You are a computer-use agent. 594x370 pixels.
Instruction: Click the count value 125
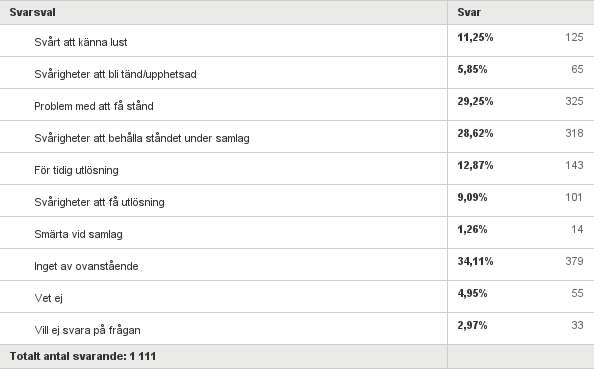coord(574,37)
